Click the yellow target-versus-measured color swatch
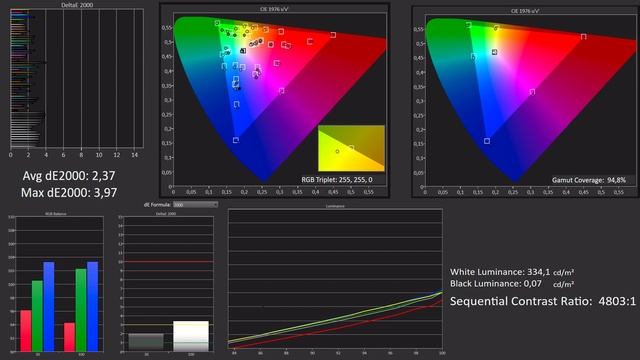 (351, 149)
